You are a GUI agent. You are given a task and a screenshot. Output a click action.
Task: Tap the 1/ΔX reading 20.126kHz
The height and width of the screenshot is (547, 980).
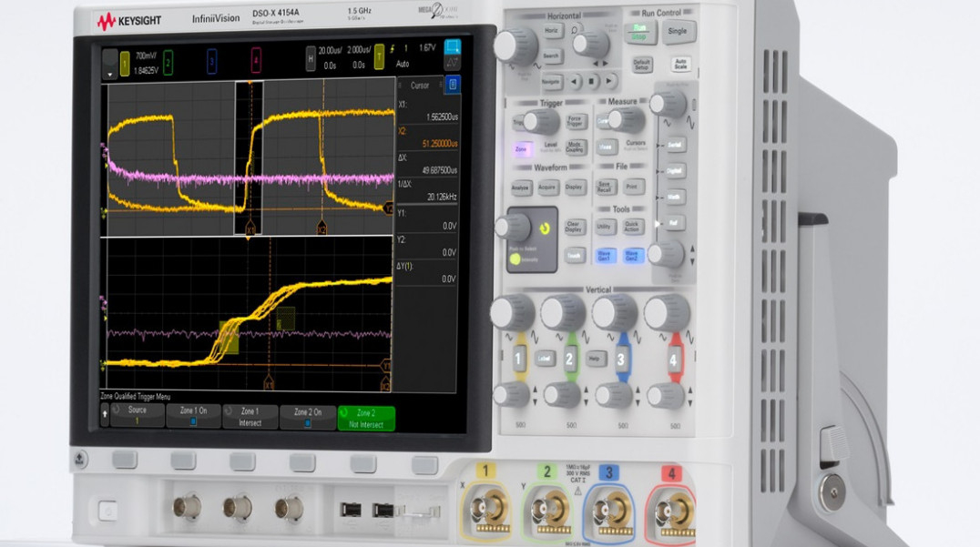point(442,197)
